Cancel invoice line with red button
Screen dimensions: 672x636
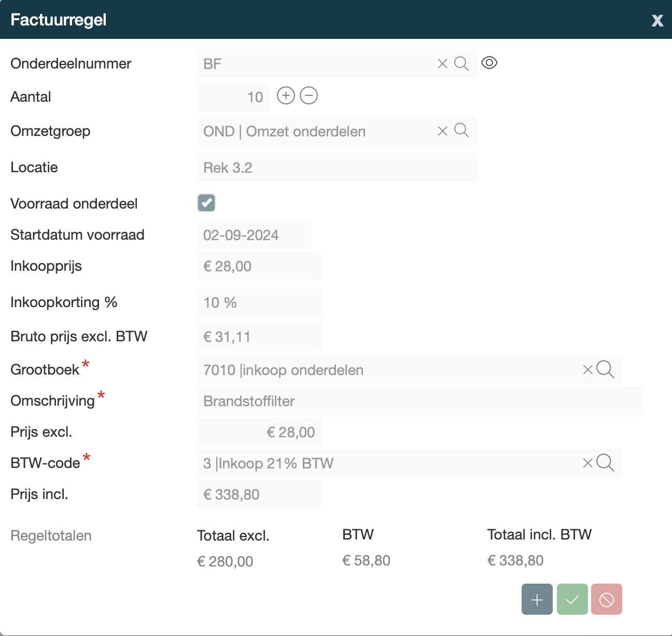click(607, 599)
